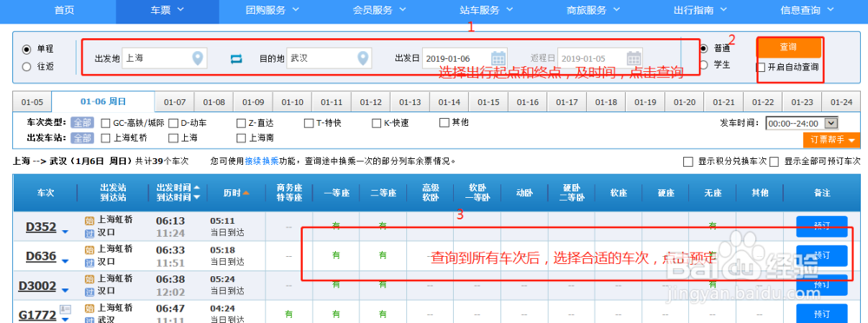Image resolution: width=868 pixels, height=323 pixels.
Task: Click 预订 button for train G1772
Action: 822,313
